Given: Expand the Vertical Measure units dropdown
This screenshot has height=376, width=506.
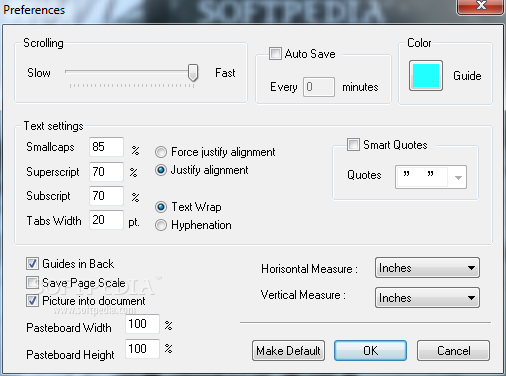Looking at the screenshot, I should coord(427,297).
